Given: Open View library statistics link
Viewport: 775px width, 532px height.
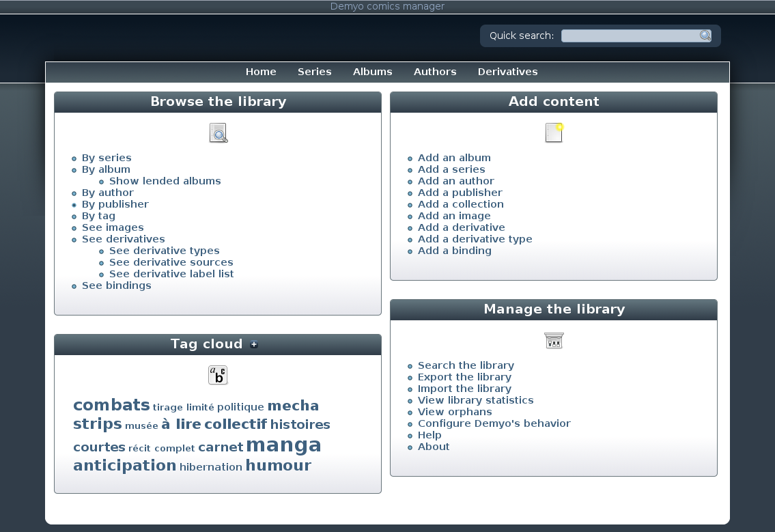Looking at the screenshot, I should pyautogui.click(x=476, y=400).
